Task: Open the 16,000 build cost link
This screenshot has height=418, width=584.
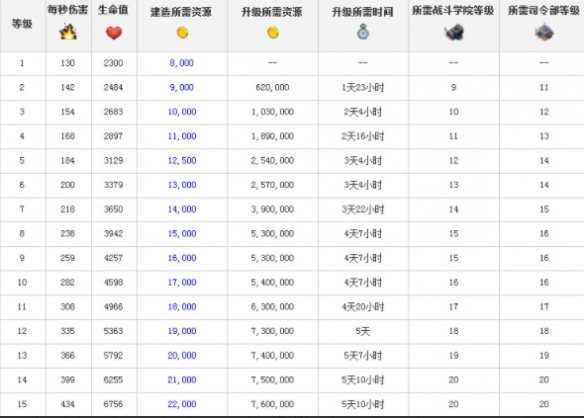Action: (x=182, y=258)
